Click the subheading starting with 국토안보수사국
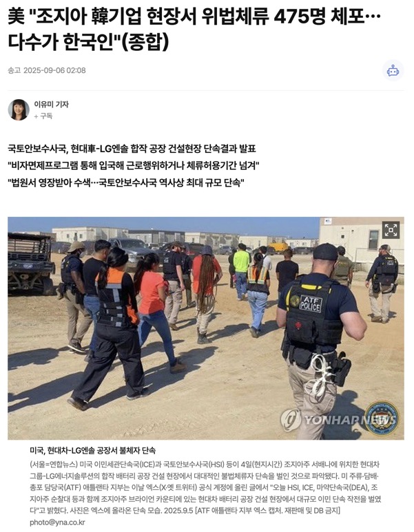The width and height of the screenshot is (414, 532). (x=132, y=148)
